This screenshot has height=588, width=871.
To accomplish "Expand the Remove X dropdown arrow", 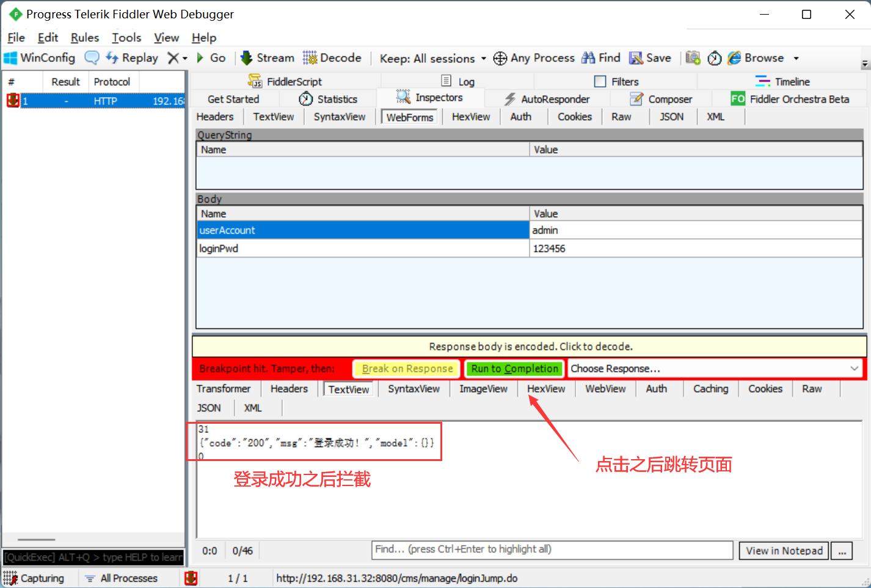I will [185, 59].
